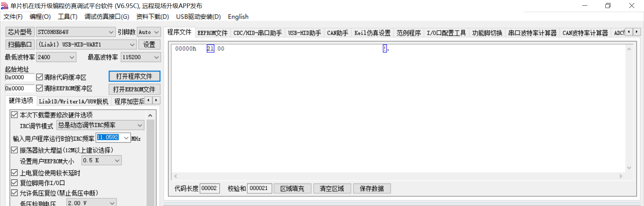The width and height of the screenshot is (644, 206).
Task: Switch to CAN波特率计算器 tab
Action: coord(585,33)
